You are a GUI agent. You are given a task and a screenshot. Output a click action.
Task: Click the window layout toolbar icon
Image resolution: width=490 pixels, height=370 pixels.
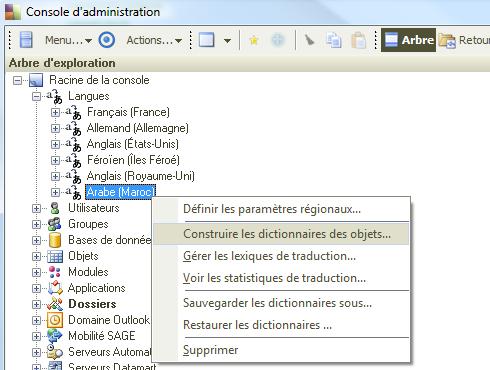pos(206,40)
